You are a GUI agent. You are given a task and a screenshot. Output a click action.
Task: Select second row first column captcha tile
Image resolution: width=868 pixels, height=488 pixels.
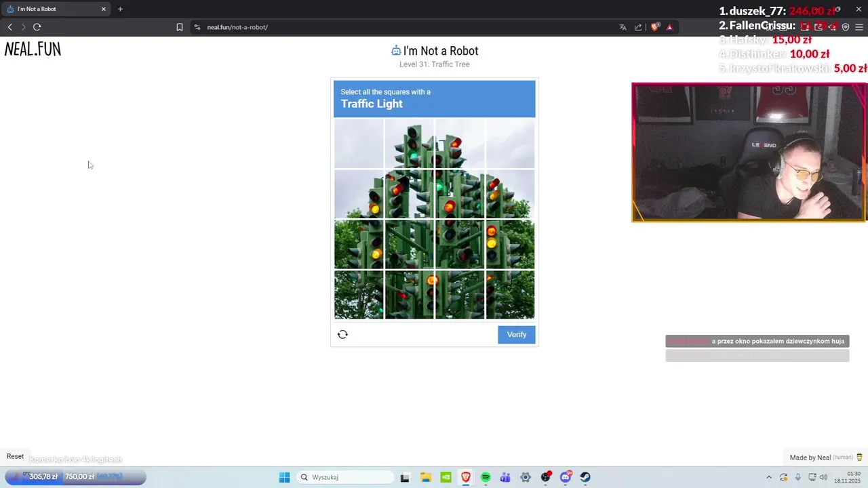(359, 194)
